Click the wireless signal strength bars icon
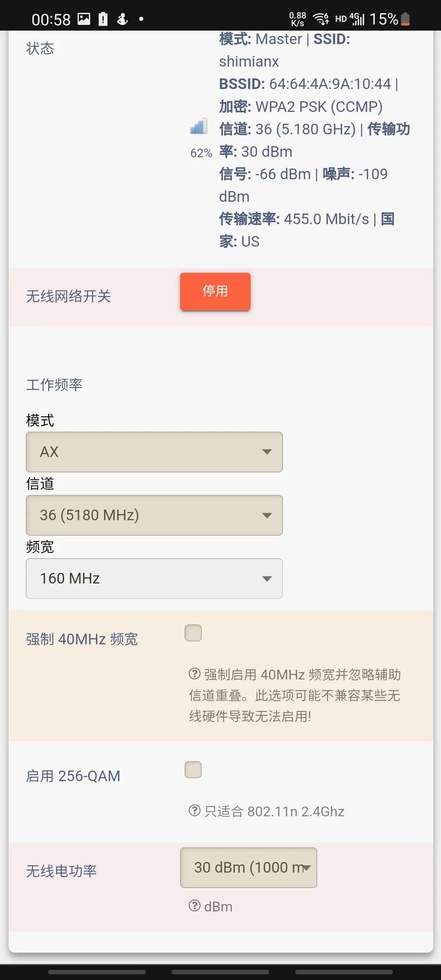Screen dimensions: 441x980 click(199, 127)
